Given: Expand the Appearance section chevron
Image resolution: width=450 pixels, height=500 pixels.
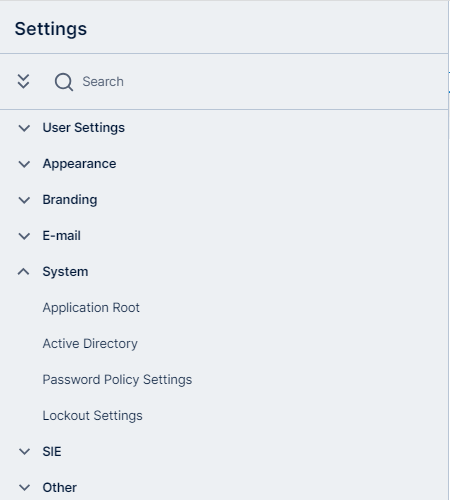Looking at the screenshot, I should [24, 164].
